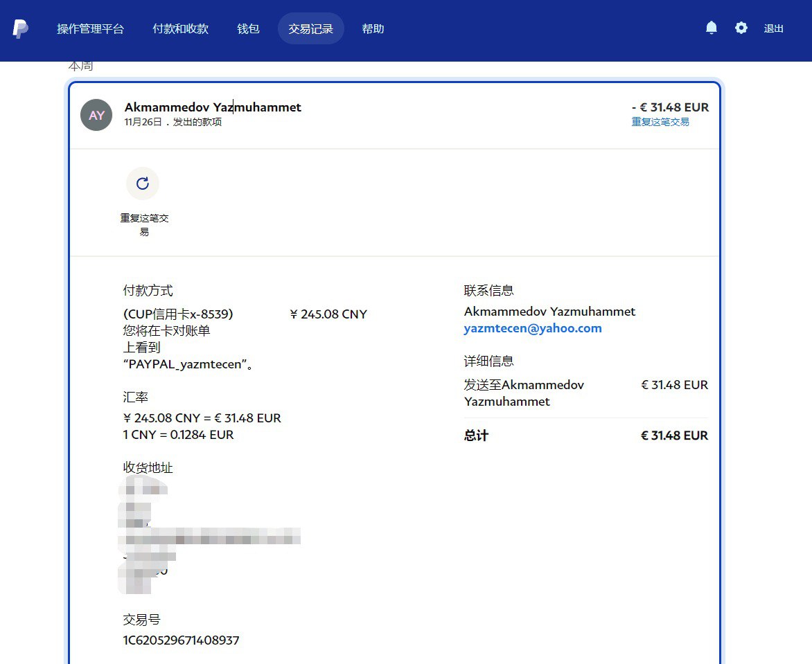Open the 付款和收款 menu item
The image size is (812, 664).
pos(180,29)
